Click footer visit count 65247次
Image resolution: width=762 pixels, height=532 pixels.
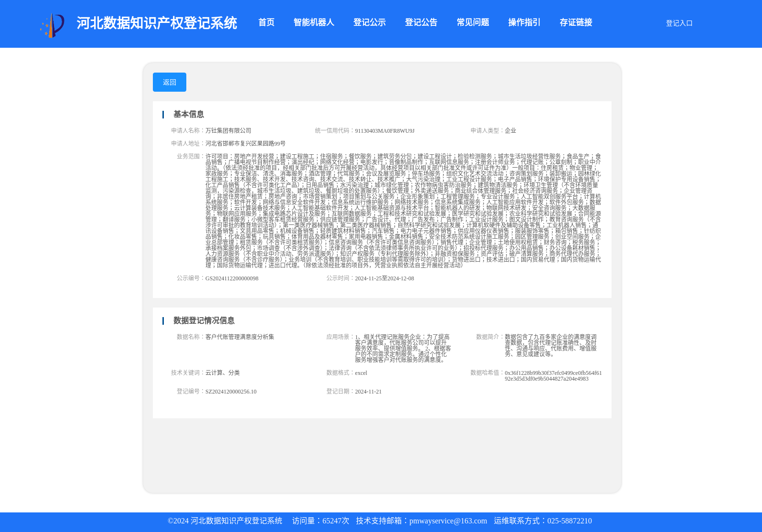(x=336, y=521)
